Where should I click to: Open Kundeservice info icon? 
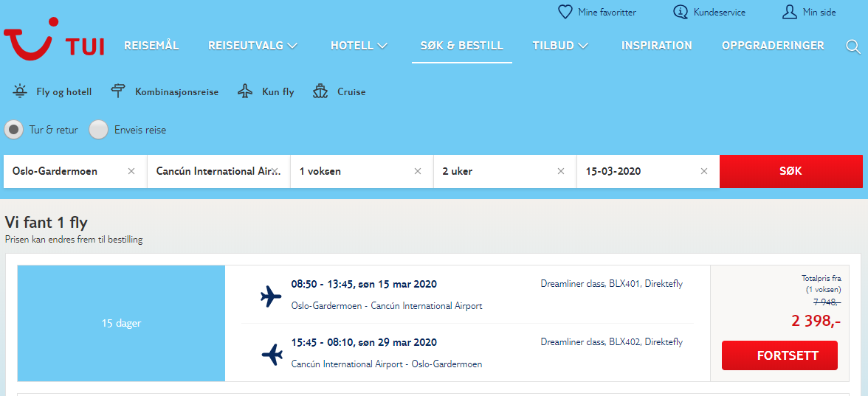coord(680,12)
